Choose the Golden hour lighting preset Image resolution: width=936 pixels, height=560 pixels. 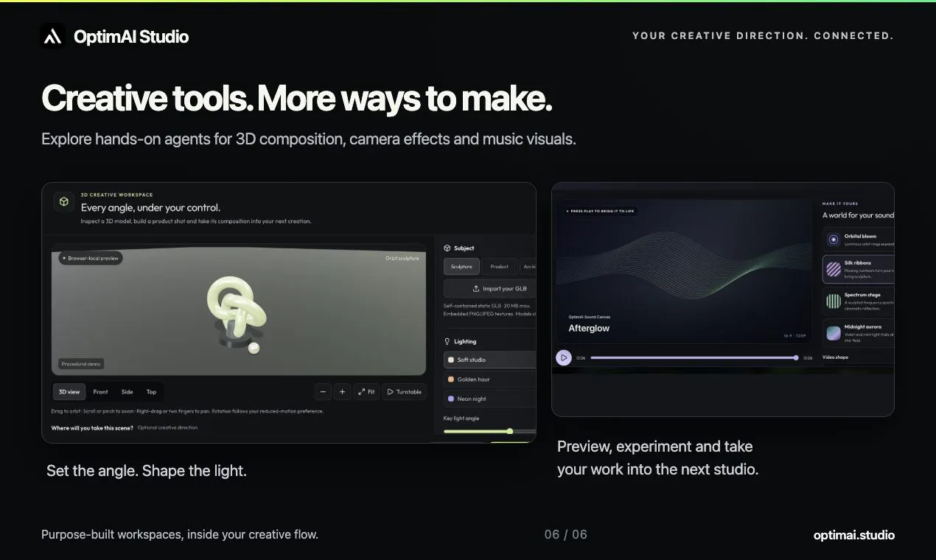coord(490,379)
